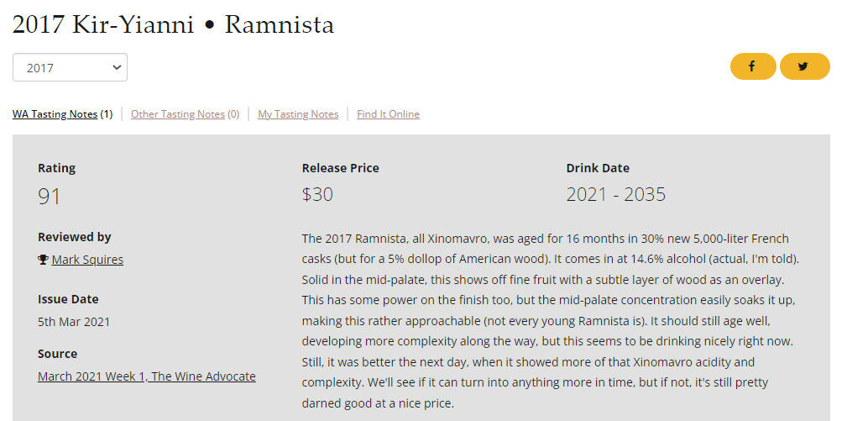Switch to WA Tasting Notes tab
868x421 pixels.
pos(55,114)
